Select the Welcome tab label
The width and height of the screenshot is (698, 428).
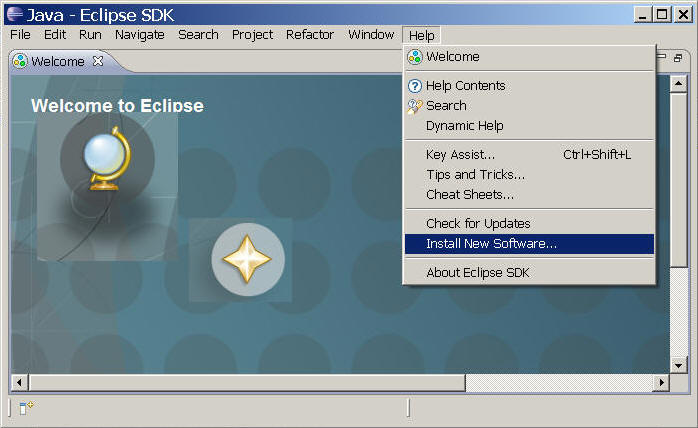(x=58, y=61)
